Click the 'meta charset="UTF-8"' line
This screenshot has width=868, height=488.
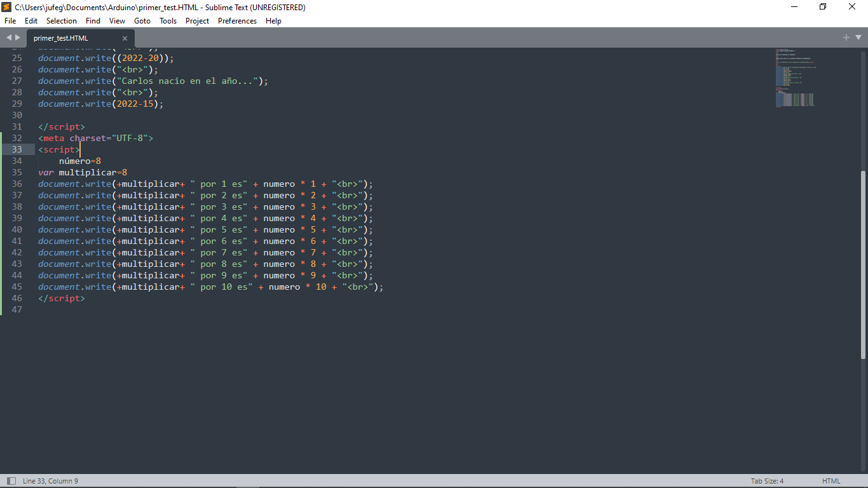point(96,138)
